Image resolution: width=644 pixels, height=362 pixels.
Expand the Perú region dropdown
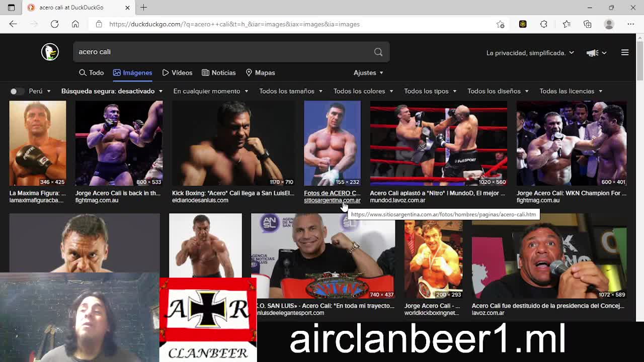40,91
